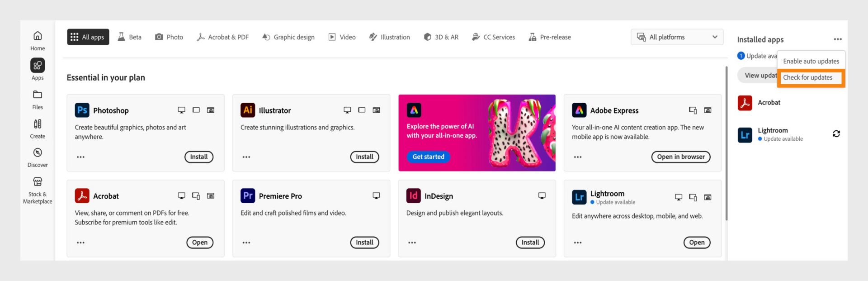Open Installed apps more options menu
The height and width of the screenshot is (281, 868).
pyautogui.click(x=837, y=39)
